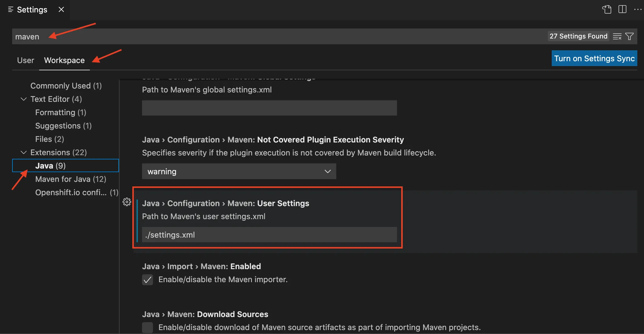644x334 pixels.
Task: Click the Maven global settings path field
Action: tap(269, 108)
